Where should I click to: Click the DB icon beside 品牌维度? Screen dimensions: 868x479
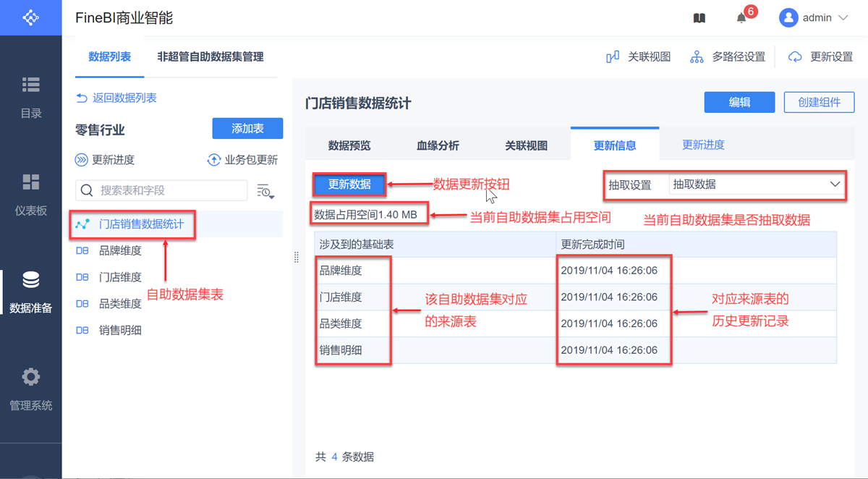(x=82, y=251)
